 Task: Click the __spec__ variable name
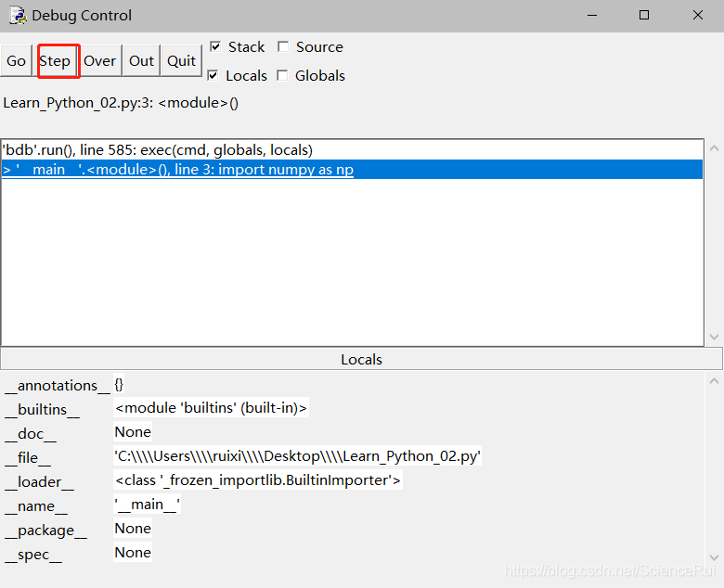click(x=33, y=555)
